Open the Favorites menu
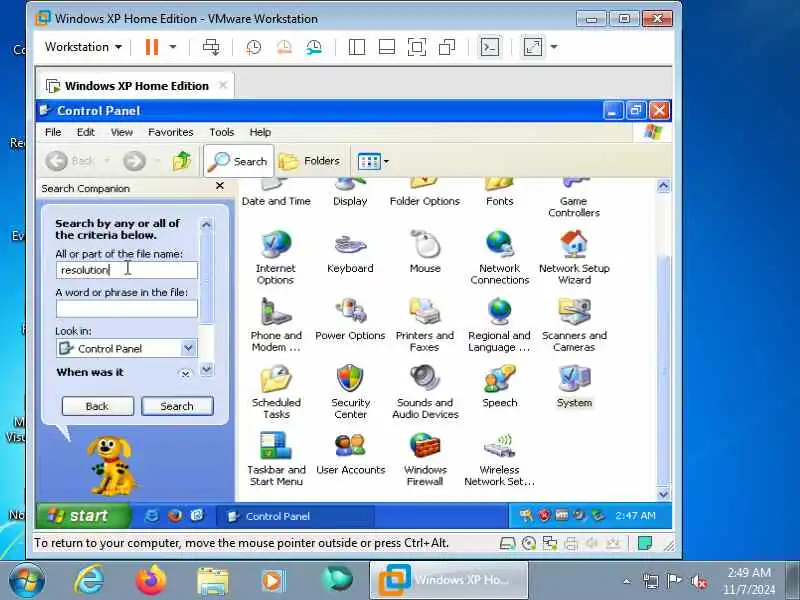This screenshot has height=600, width=800. click(170, 132)
